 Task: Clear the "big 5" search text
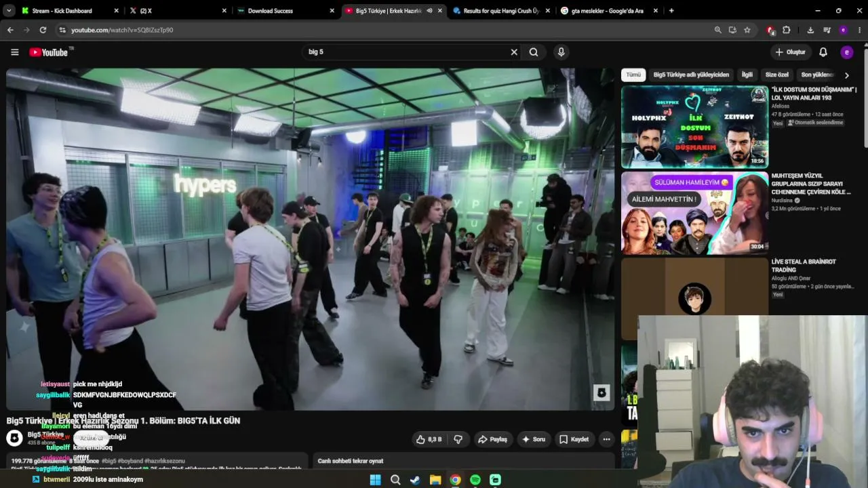click(x=514, y=52)
